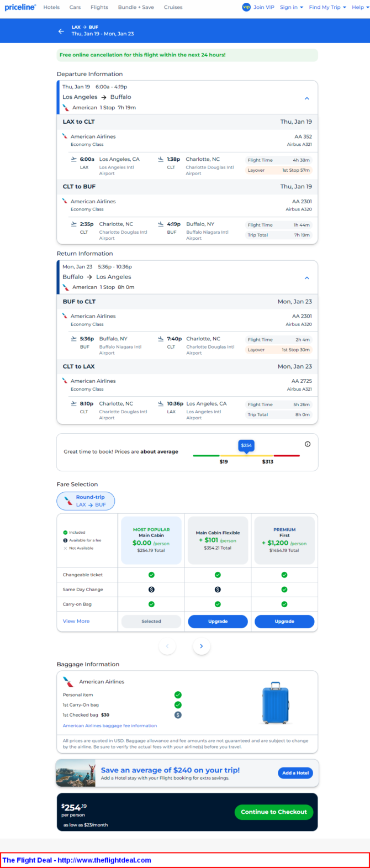The height and width of the screenshot is (868, 370).
Task: Open the Help dropdown
Action: click(361, 7)
